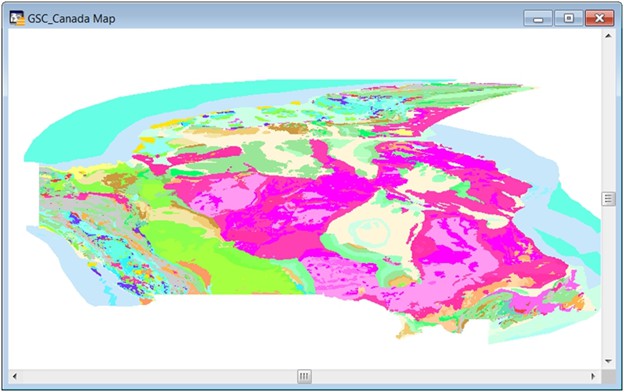
Task: Click the horizontal scrollbar right arrow
Action: (593, 376)
